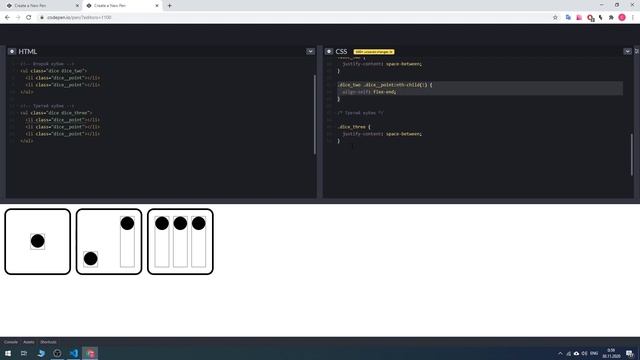This screenshot has height=360, width=640.
Task: Place cursor on the .dice_three selector line
Action: pos(354,127)
